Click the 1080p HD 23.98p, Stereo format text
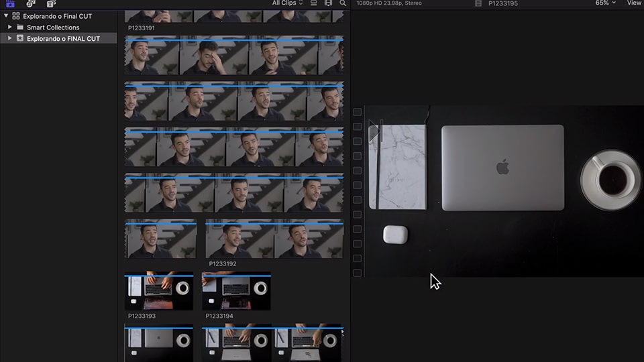The height and width of the screenshot is (362, 644). pos(389,3)
